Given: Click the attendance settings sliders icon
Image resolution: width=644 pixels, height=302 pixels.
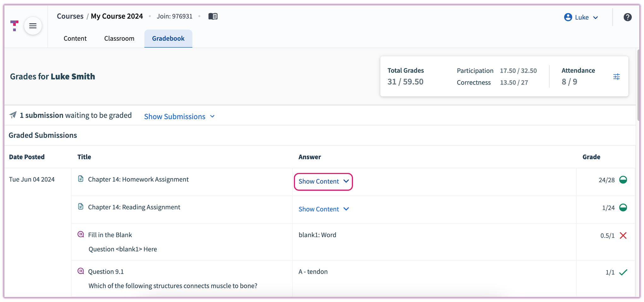Looking at the screenshot, I should [x=617, y=76].
